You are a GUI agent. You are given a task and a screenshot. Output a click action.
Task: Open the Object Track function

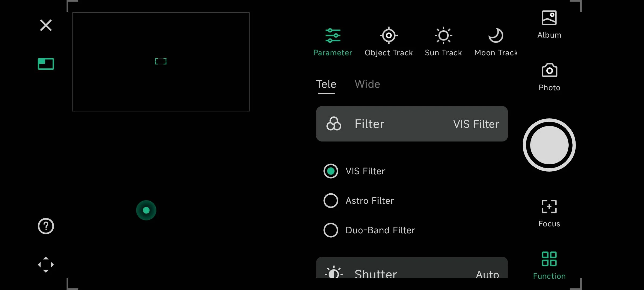coord(389,42)
